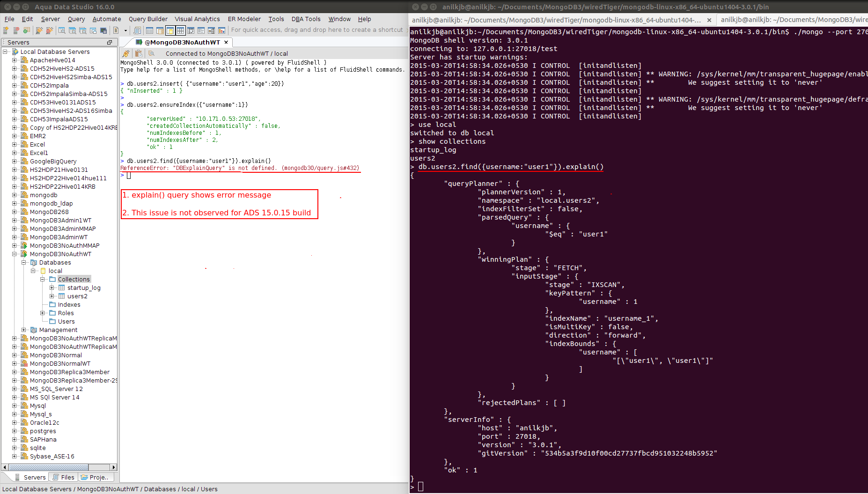Image resolution: width=868 pixels, height=494 pixels.
Task: Click the dark window database toolbar icon
Action: point(103,30)
